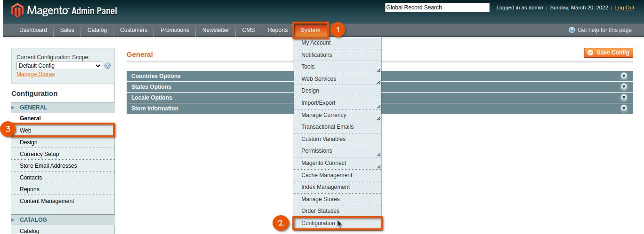This screenshot has width=644, height=234.
Task: Select Content Management sidebar item
Action: click(63, 201)
